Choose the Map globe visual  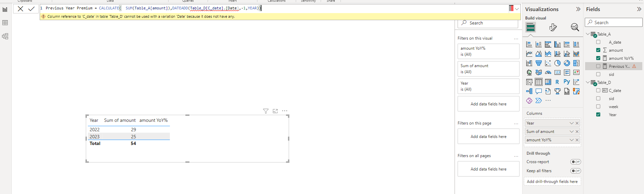pos(529,72)
